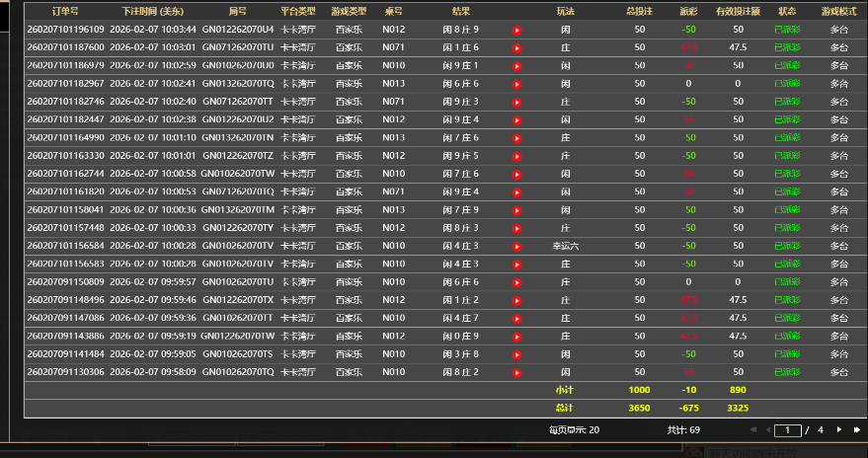Click round number GN010262070TT
This screenshot has height=458, width=868.
coord(237,318)
